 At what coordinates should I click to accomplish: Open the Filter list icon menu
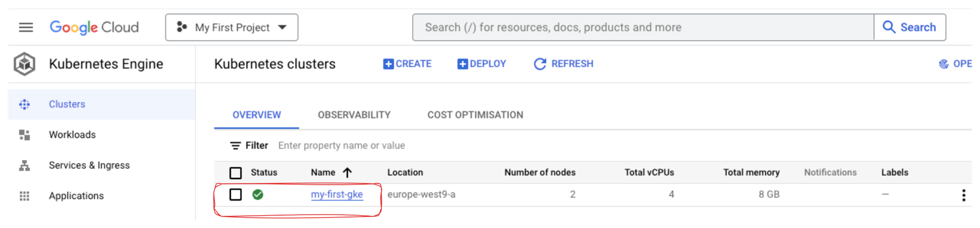(x=235, y=145)
